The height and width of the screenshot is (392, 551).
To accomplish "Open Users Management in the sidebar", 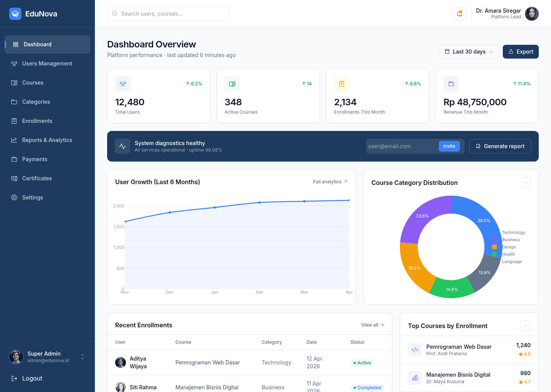I will pyautogui.click(x=47, y=64).
